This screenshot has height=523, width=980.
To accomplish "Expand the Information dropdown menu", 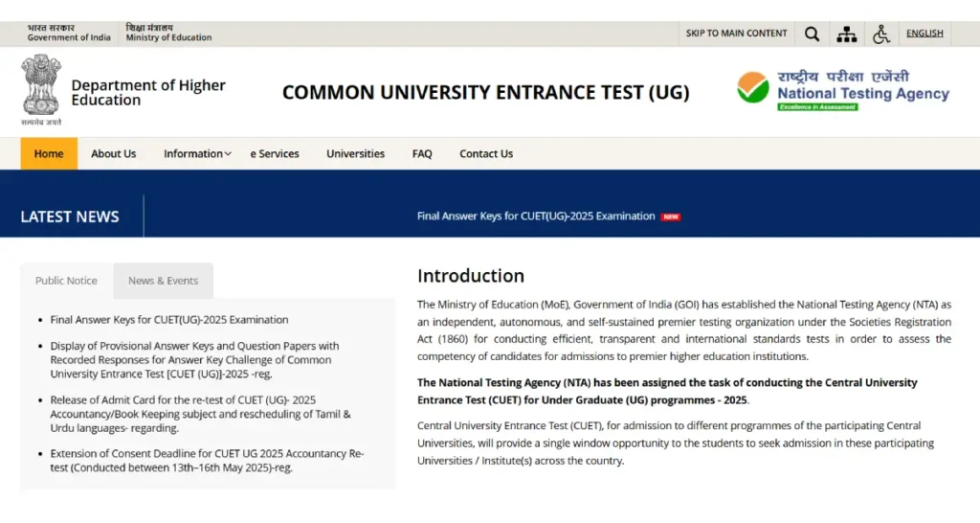I will pyautogui.click(x=197, y=154).
